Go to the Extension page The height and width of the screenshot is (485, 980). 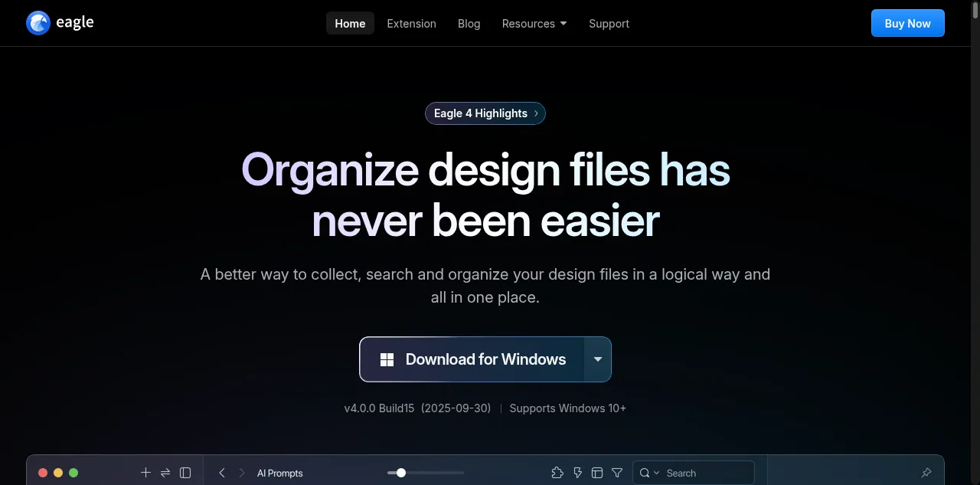coord(411,23)
